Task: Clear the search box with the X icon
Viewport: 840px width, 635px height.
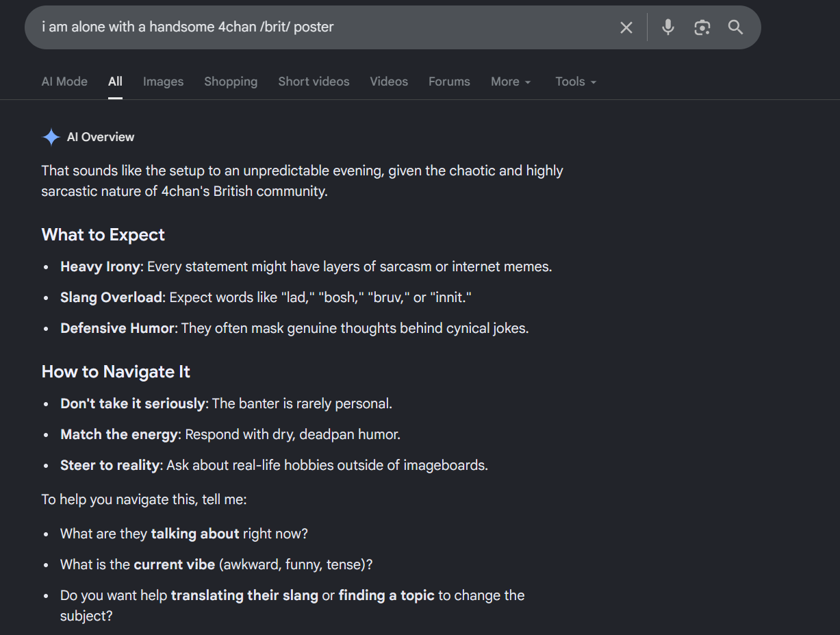Action: coord(626,27)
